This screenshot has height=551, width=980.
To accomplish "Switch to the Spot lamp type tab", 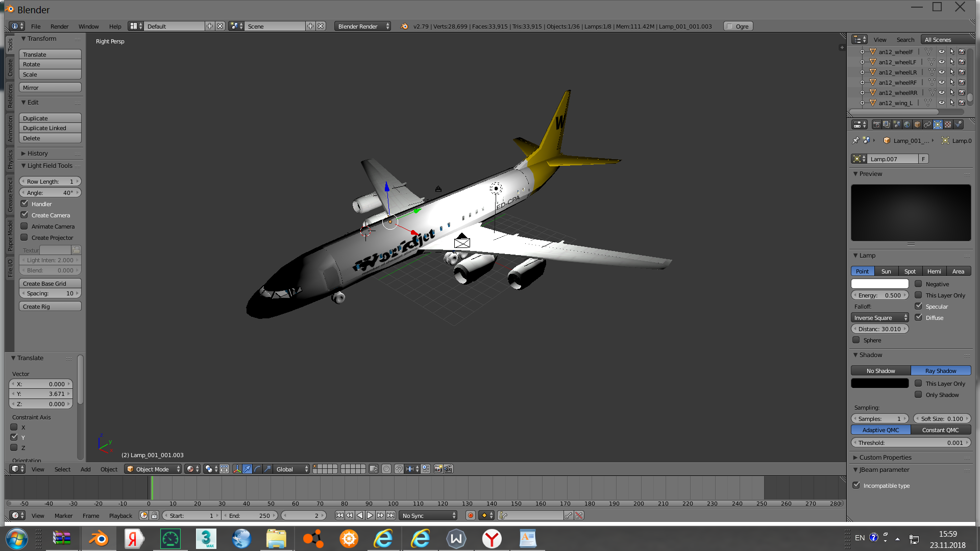I will click(x=910, y=271).
